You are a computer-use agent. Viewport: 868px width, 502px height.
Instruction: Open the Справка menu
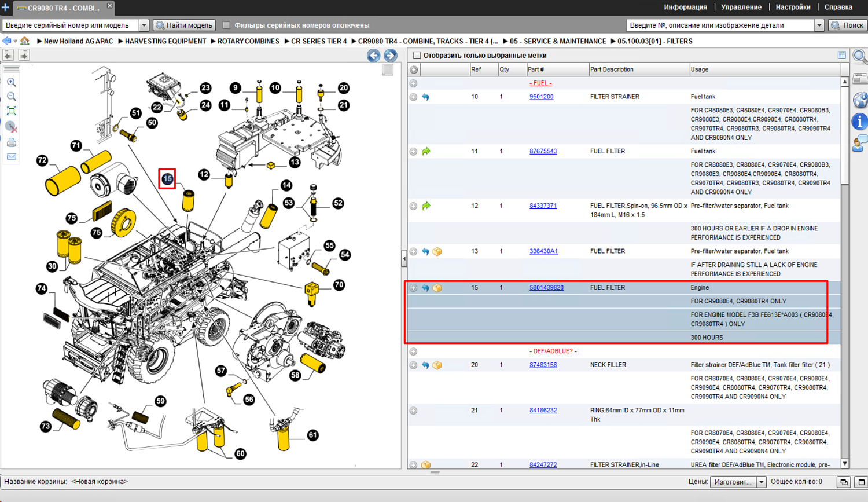[x=838, y=8]
